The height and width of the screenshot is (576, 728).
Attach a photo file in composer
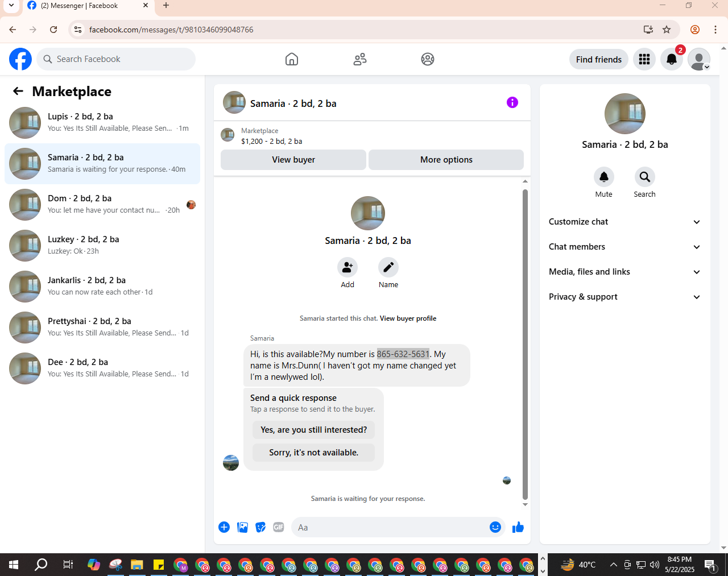[x=242, y=527]
